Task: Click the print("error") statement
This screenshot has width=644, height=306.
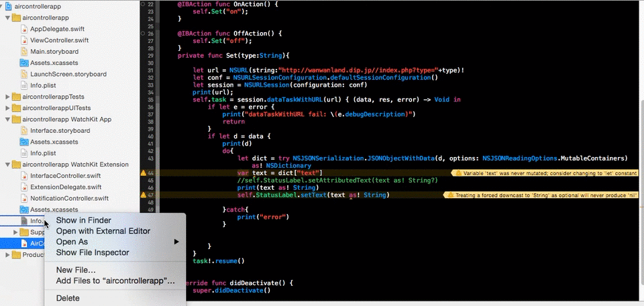Action: (x=263, y=217)
